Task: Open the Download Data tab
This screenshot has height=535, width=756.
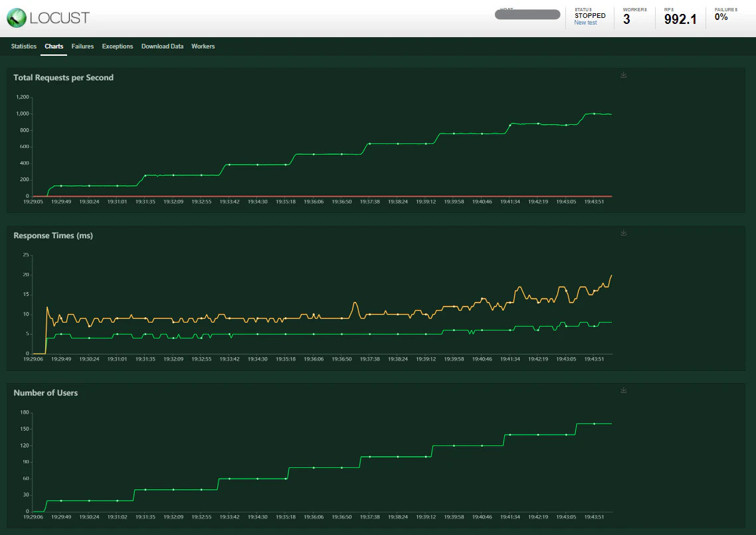Action: [163, 46]
